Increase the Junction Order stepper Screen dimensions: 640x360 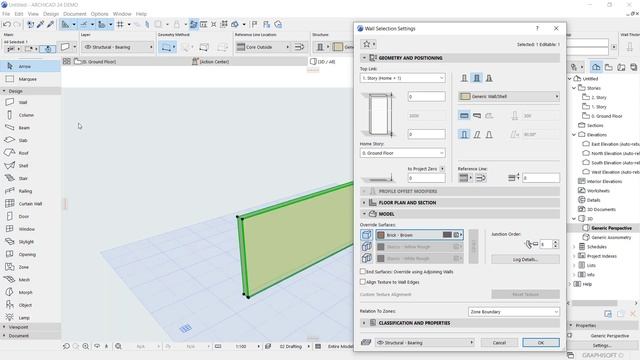click(555, 242)
